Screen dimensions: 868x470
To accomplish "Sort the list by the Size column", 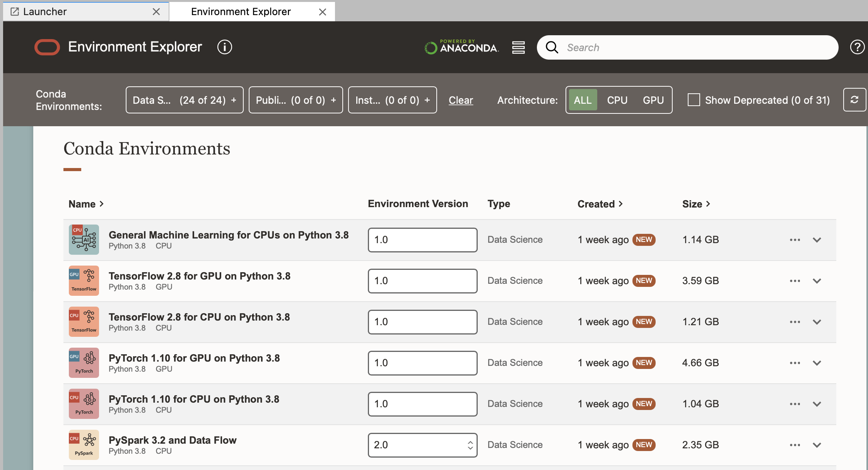I will [x=696, y=204].
